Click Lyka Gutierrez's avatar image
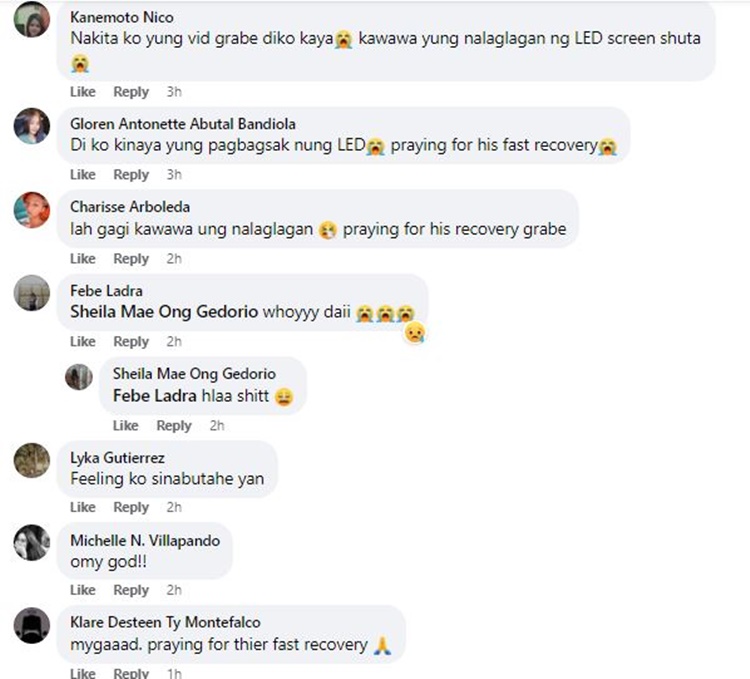 click(32, 460)
